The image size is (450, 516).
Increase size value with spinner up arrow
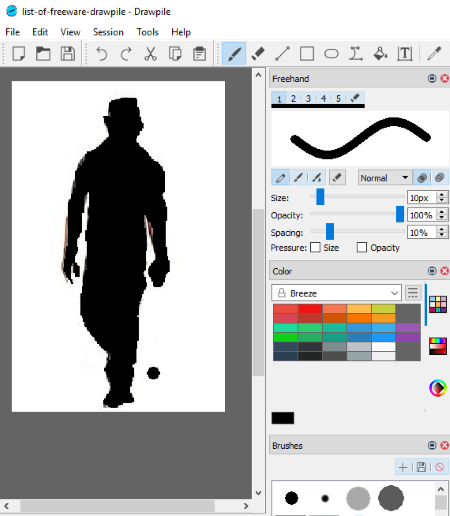point(442,195)
